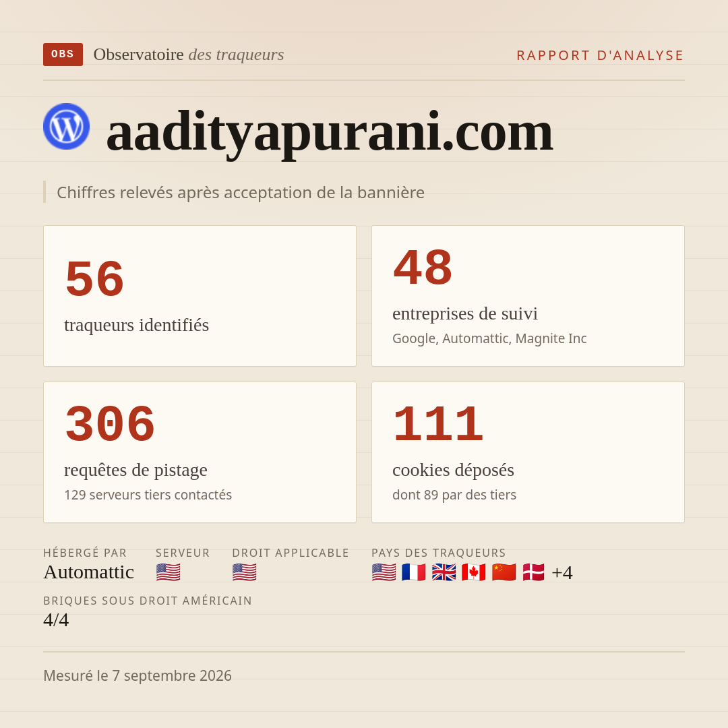Click the US flag under Serveur
Screen dimensions: 728x728
coord(168,572)
